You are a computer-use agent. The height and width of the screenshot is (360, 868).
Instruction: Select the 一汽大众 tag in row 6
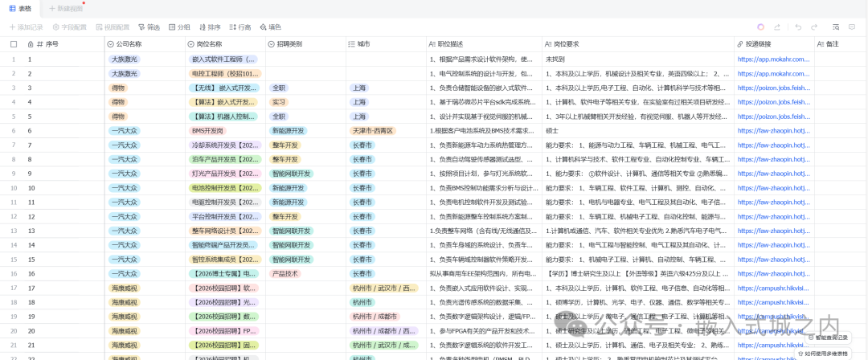click(x=125, y=131)
